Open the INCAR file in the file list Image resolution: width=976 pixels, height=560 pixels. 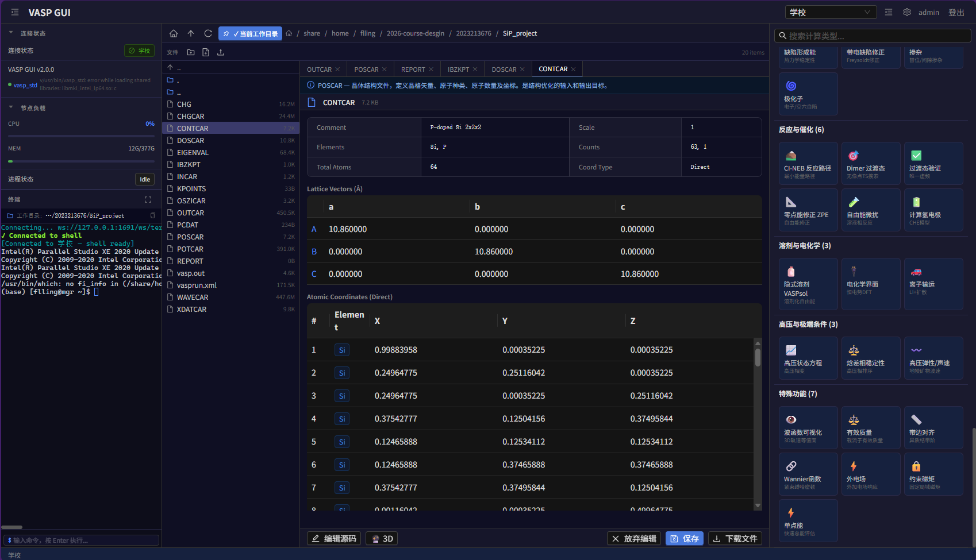click(230, 177)
